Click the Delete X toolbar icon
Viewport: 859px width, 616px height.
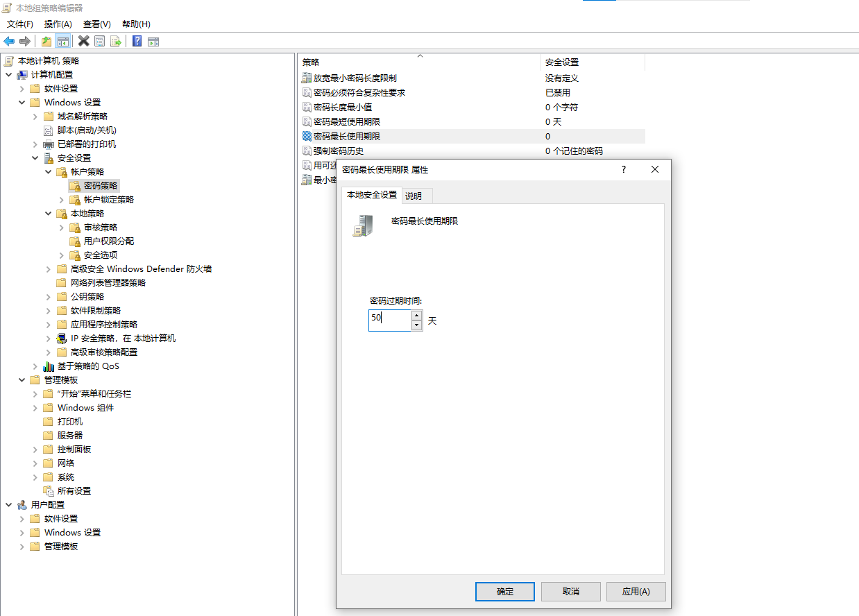pyautogui.click(x=84, y=41)
